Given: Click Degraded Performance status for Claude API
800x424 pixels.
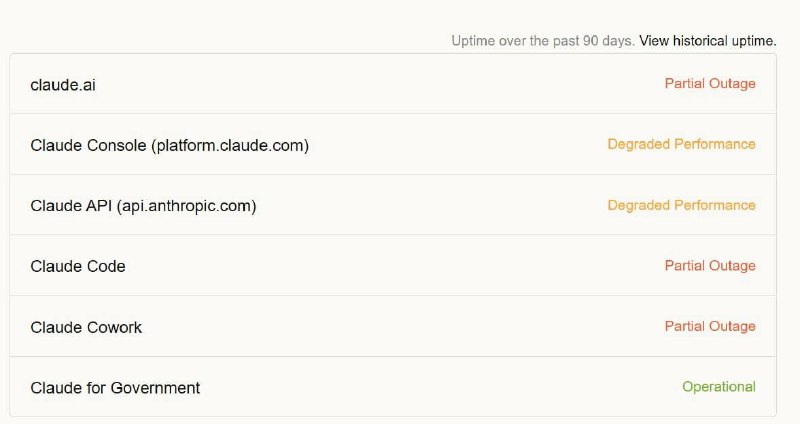Looking at the screenshot, I should point(681,205).
